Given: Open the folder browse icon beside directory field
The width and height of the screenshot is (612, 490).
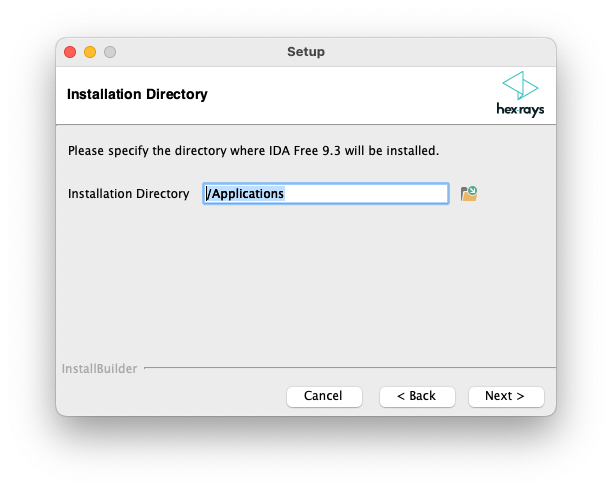Looking at the screenshot, I should pyautogui.click(x=469, y=193).
